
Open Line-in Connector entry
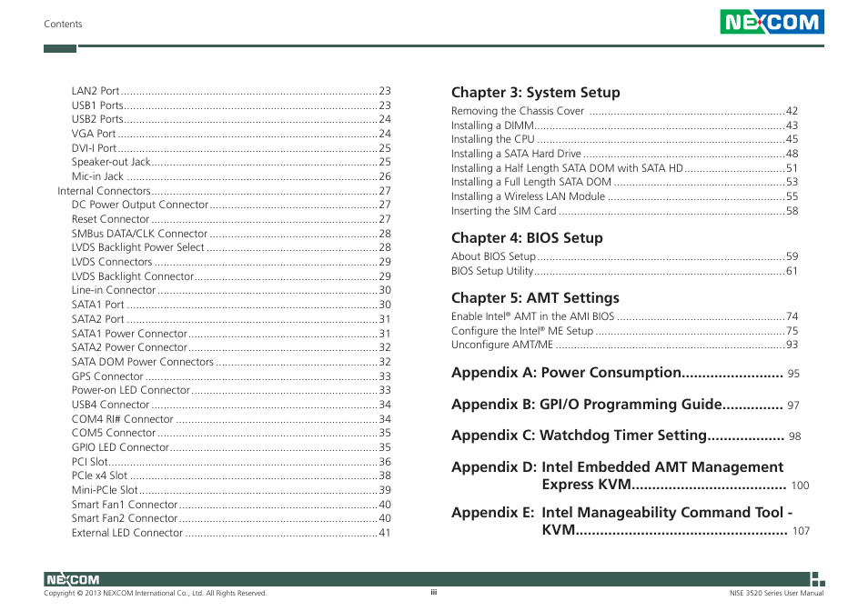[x=231, y=290]
